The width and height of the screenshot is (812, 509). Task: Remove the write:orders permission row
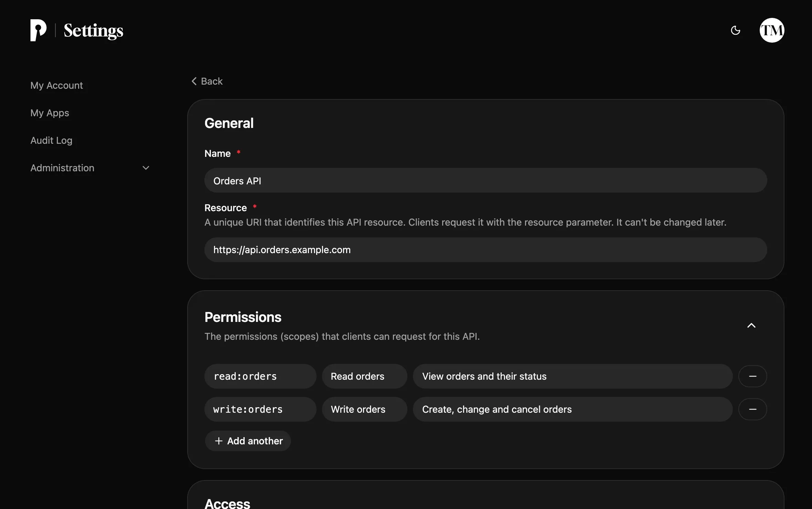tap(752, 409)
